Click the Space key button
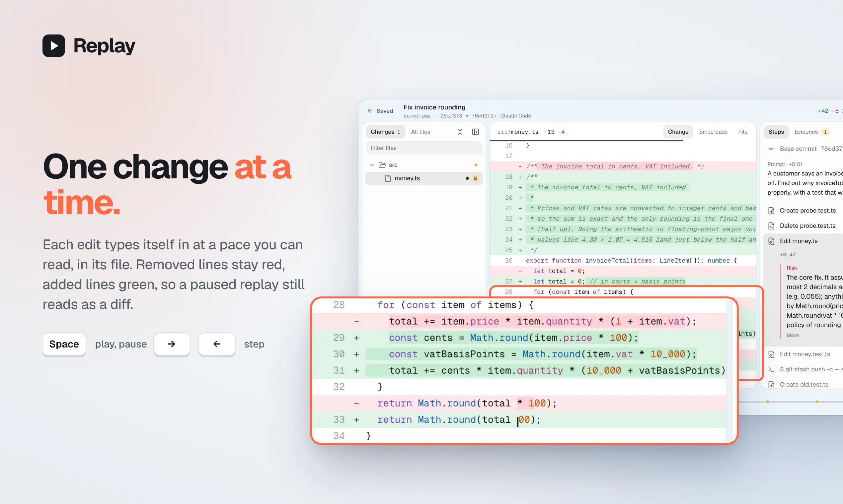 64,344
